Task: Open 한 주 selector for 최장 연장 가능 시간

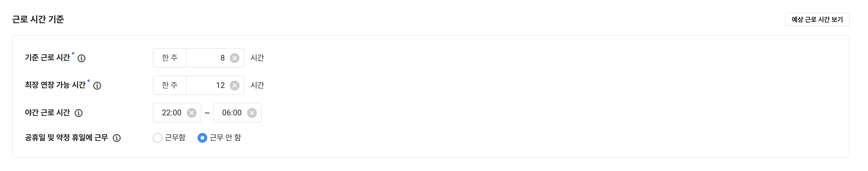Action: point(170,85)
